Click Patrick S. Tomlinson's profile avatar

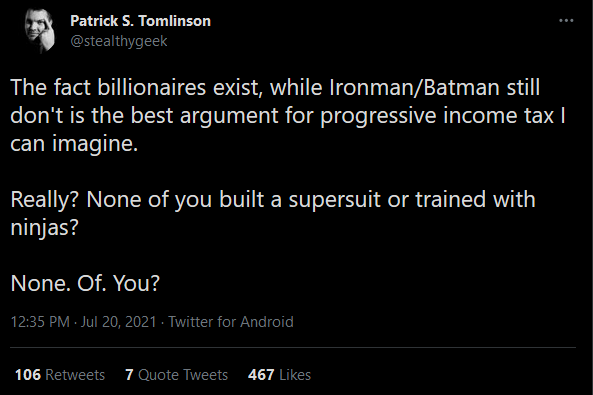tap(40, 30)
